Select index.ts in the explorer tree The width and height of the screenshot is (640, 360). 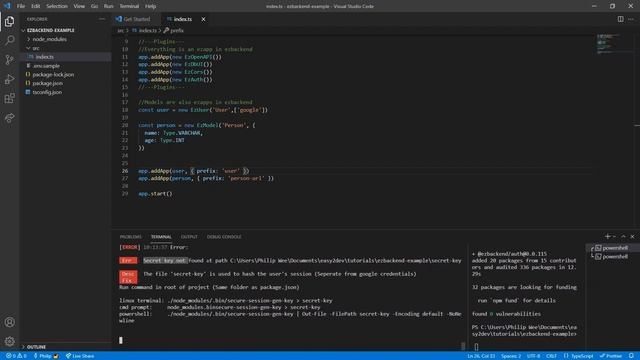tap(44, 57)
